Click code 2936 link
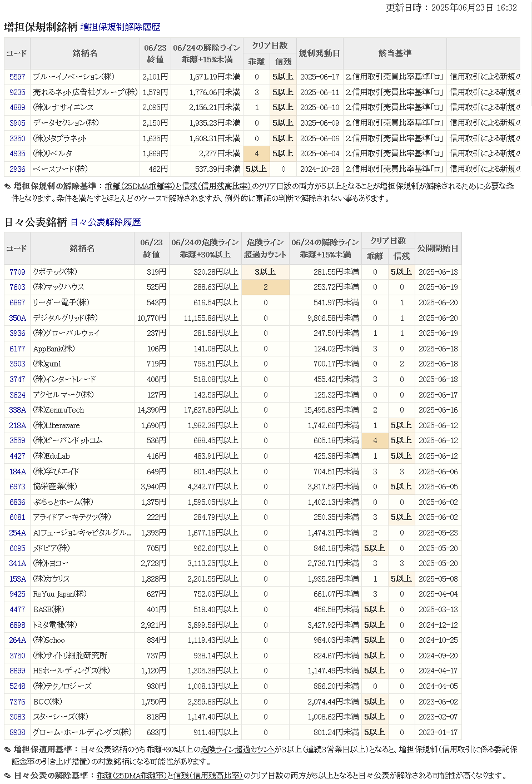The height and width of the screenshot is (784, 532). coord(17,169)
